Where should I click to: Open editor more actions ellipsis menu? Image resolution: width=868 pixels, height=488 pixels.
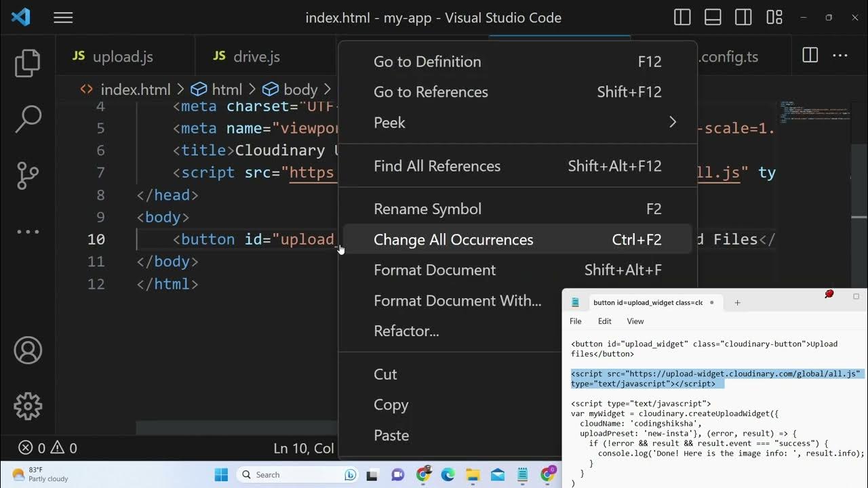pos(840,56)
